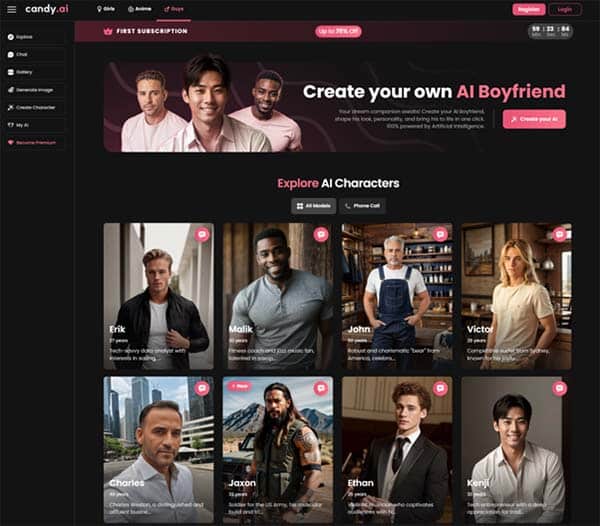Viewport: 600px width, 526px height.
Task: Start chat via Malik's chat bubble icon
Action: [x=321, y=234]
